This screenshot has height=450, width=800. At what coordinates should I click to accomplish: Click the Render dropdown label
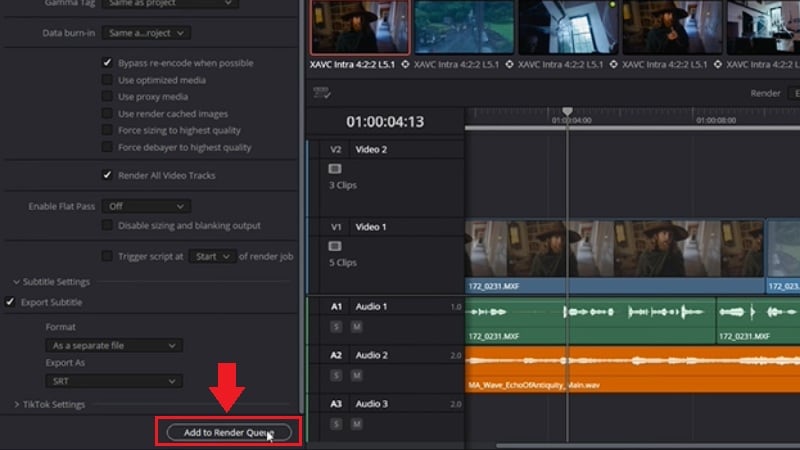click(765, 93)
